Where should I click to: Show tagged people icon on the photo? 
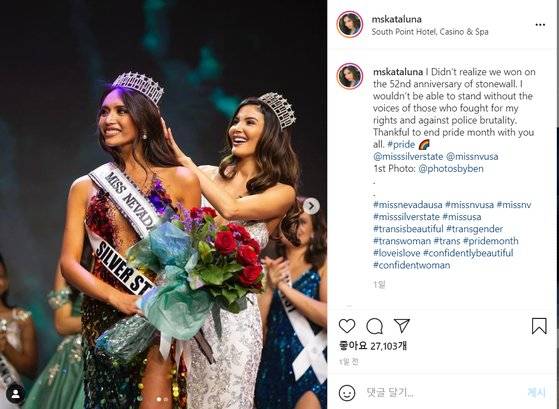pyautogui.click(x=15, y=393)
